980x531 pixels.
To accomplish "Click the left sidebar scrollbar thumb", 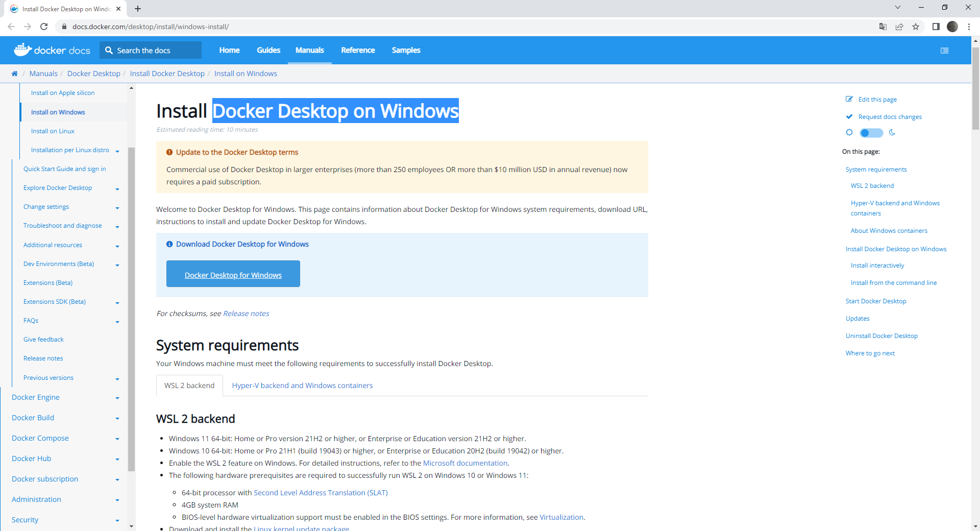I will (x=131, y=309).
